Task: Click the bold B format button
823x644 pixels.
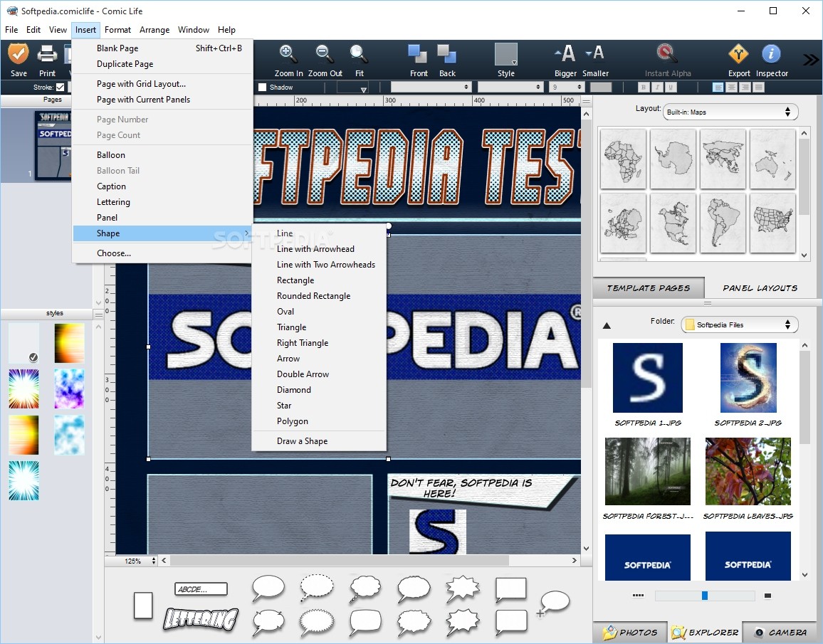Action: pyautogui.click(x=644, y=87)
